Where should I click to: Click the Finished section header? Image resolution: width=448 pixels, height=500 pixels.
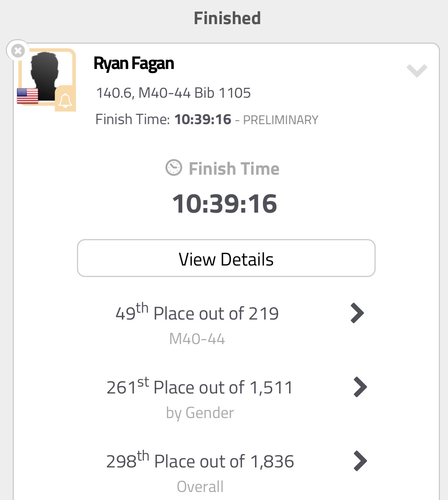(227, 18)
